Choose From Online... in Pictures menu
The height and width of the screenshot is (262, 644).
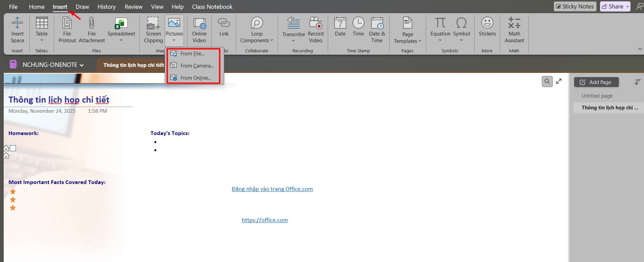(195, 78)
